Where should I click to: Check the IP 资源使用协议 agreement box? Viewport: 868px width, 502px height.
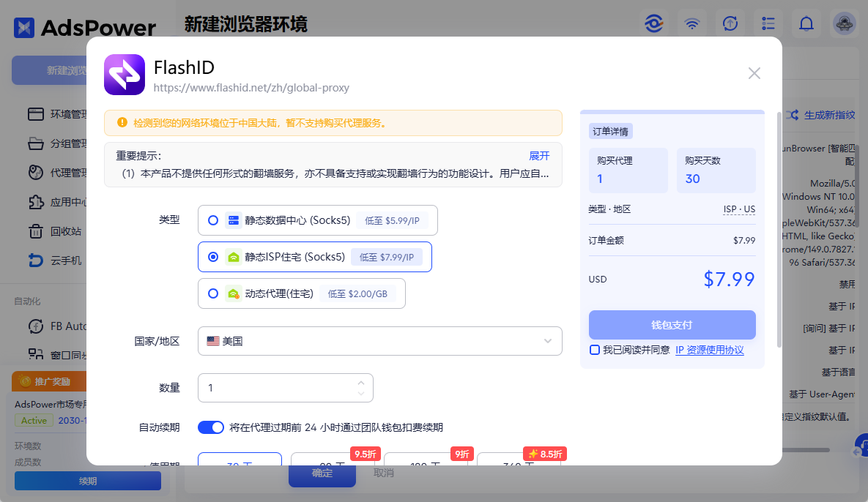point(595,350)
